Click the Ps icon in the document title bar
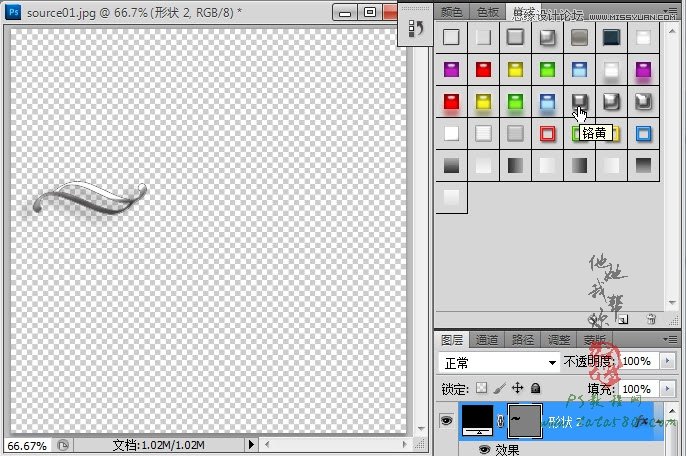 pyautogui.click(x=14, y=12)
